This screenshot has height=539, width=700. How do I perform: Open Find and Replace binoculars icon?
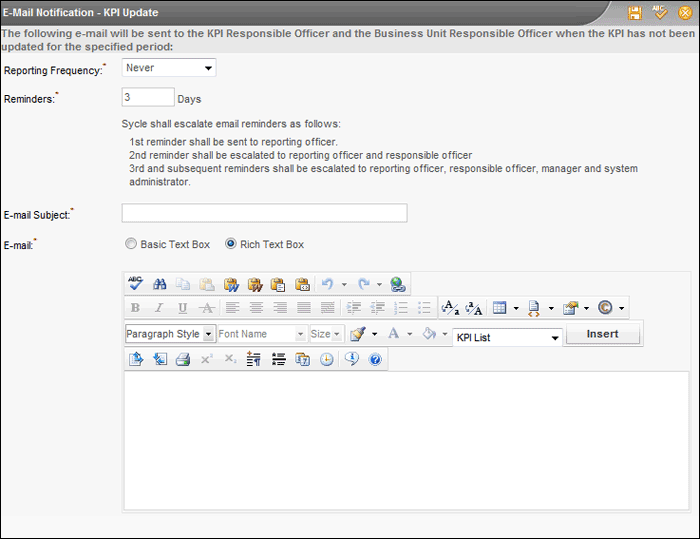pos(159,284)
